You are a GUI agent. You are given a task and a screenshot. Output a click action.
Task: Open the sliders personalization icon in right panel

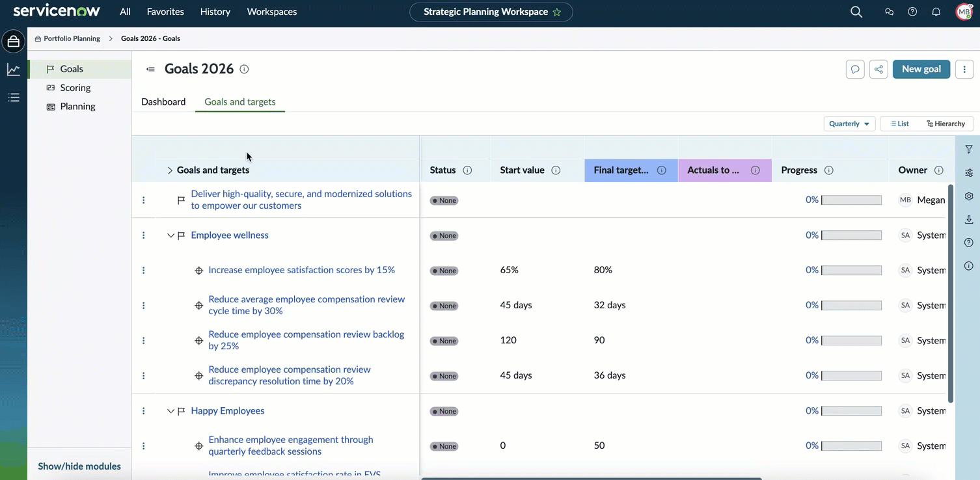tap(969, 172)
